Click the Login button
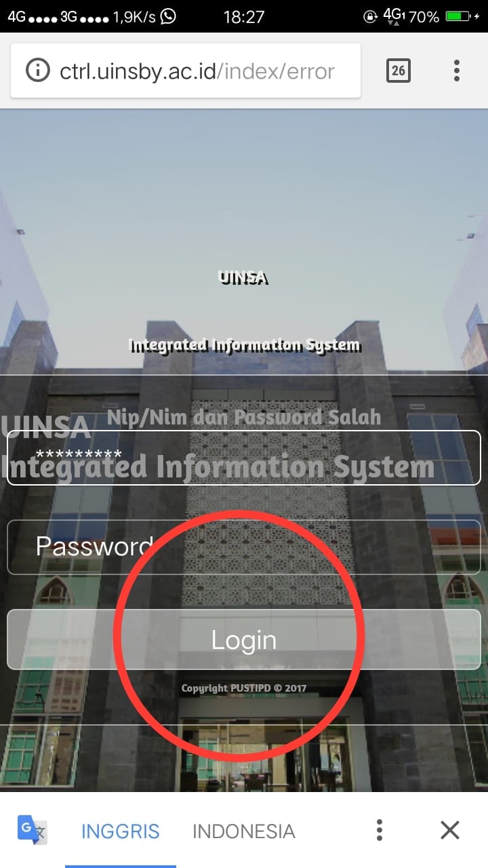 [x=244, y=640]
